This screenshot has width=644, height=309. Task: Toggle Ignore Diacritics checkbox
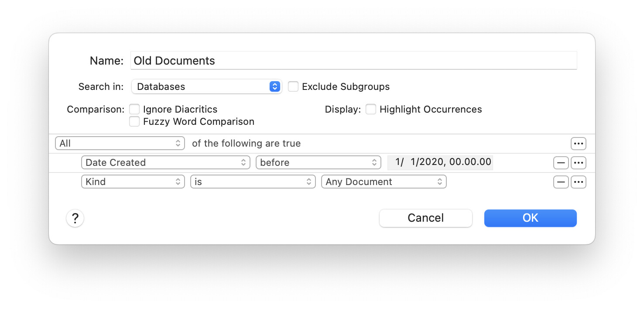(x=134, y=109)
